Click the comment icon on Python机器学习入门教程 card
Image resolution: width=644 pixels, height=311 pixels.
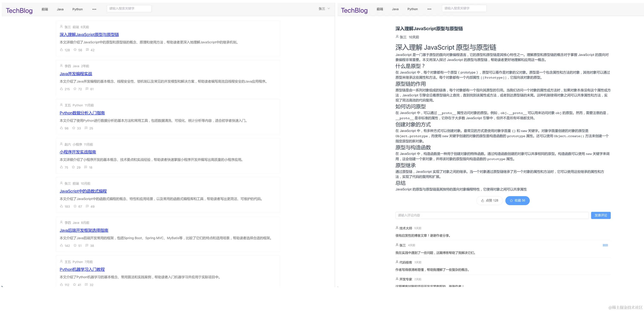click(x=86, y=285)
